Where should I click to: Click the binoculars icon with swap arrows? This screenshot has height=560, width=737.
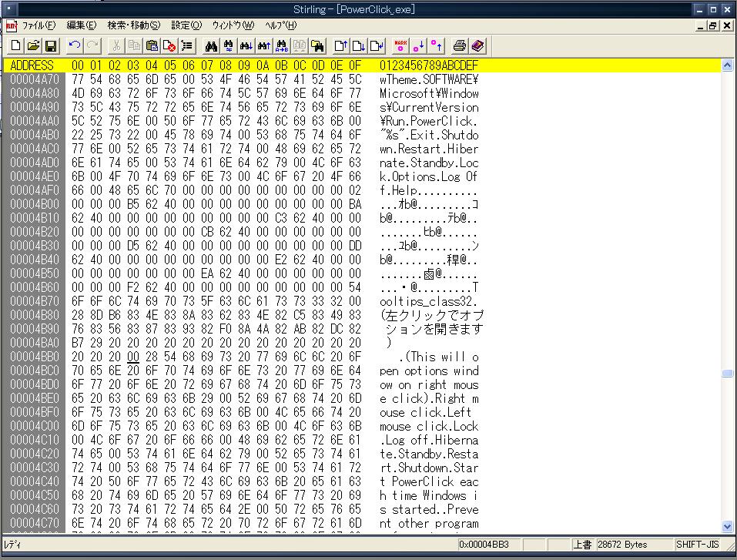[229, 45]
